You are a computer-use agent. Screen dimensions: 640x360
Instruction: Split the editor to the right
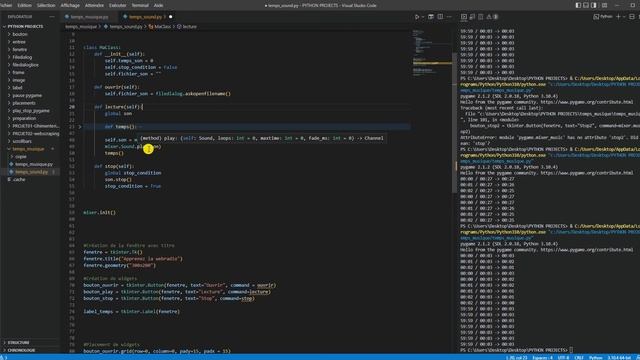pos(440,17)
